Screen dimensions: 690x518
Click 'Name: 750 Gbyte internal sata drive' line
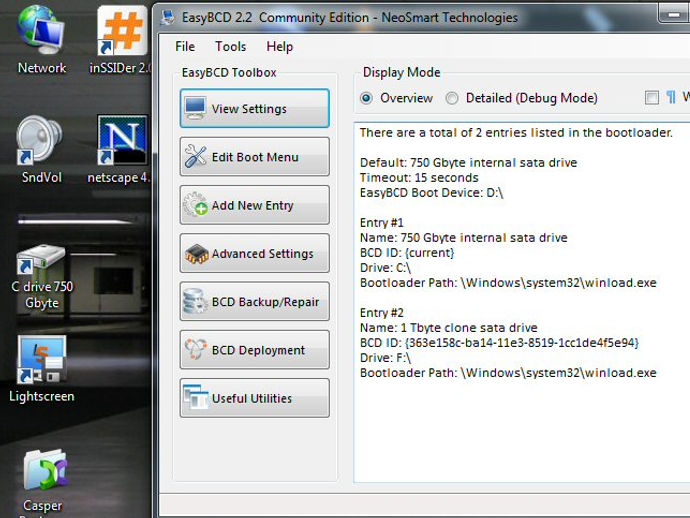pyautogui.click(x=463, y=238)
